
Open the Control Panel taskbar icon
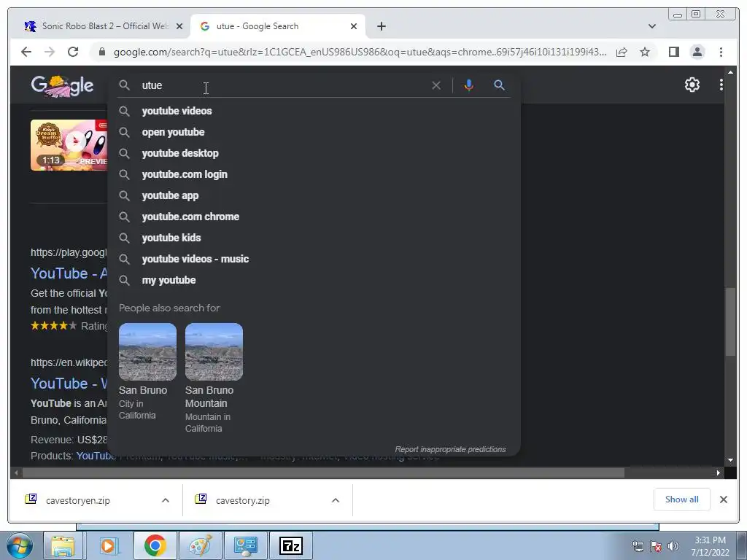[245, 545]
